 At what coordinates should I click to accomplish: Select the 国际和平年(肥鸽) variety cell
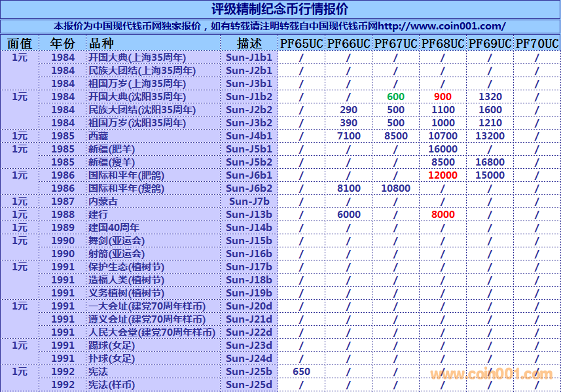click(126, 175)
